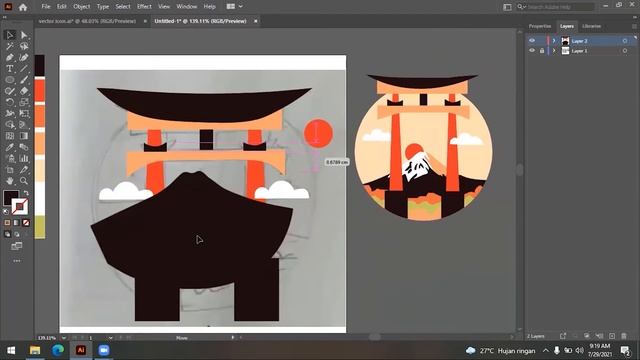Pick the Curvature tool
This screenshot has height=360, width=640.
coord(24,58)
